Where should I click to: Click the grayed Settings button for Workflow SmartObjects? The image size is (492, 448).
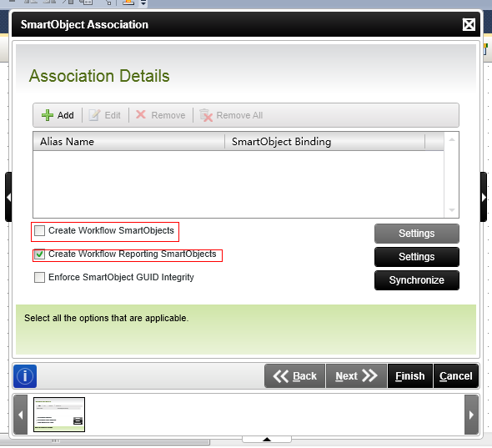coord(416,234)
